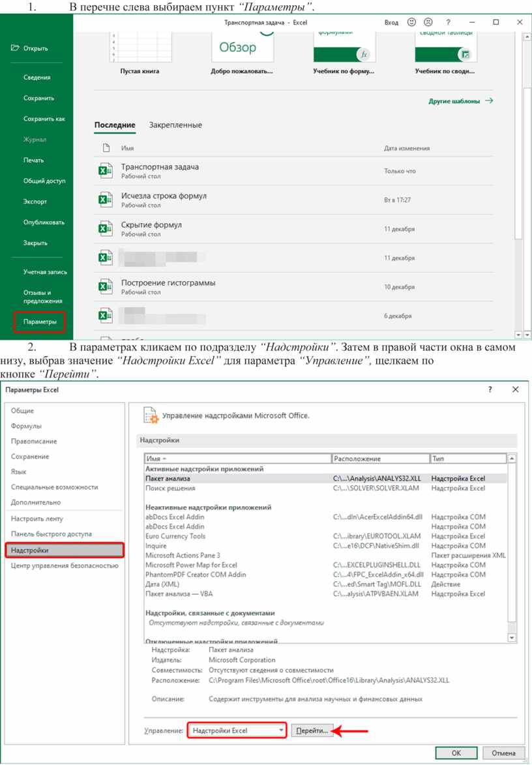532x765 pixels.
Task: Confirm with OK button
Action: 456,753
